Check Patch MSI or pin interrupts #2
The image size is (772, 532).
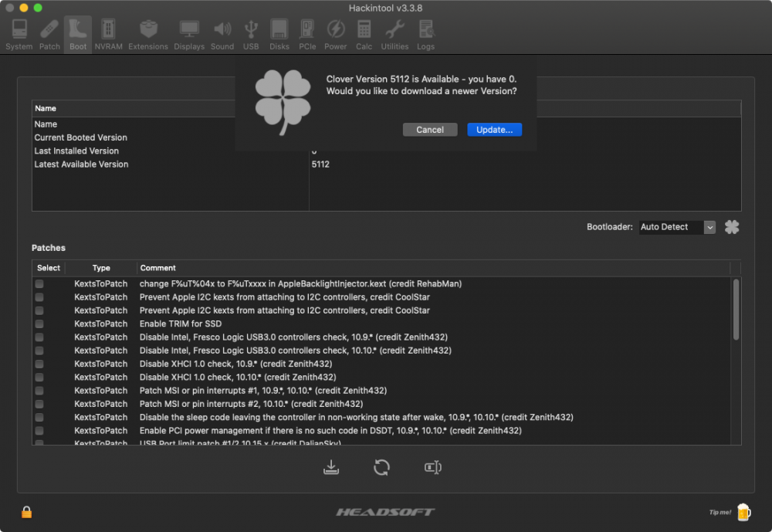[39, 403]
